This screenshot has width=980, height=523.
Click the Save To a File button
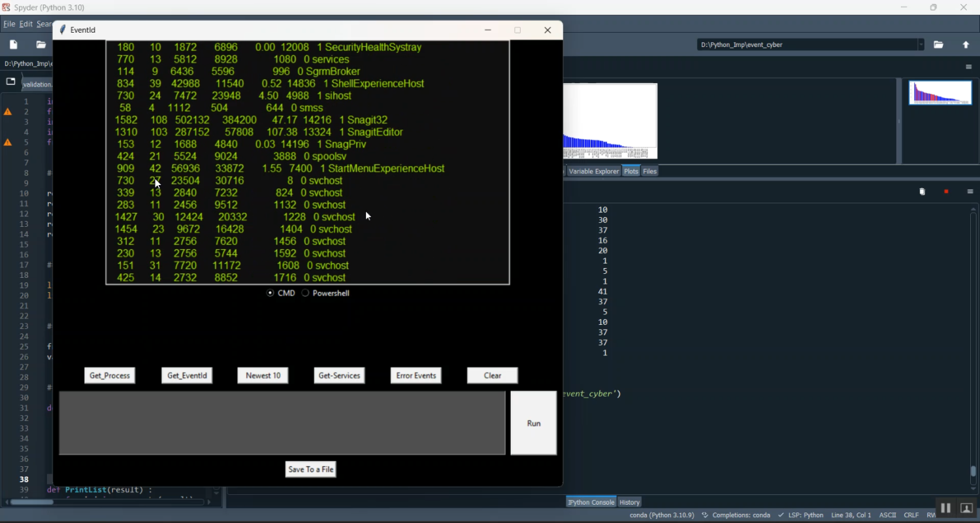(x=311, y=469)
